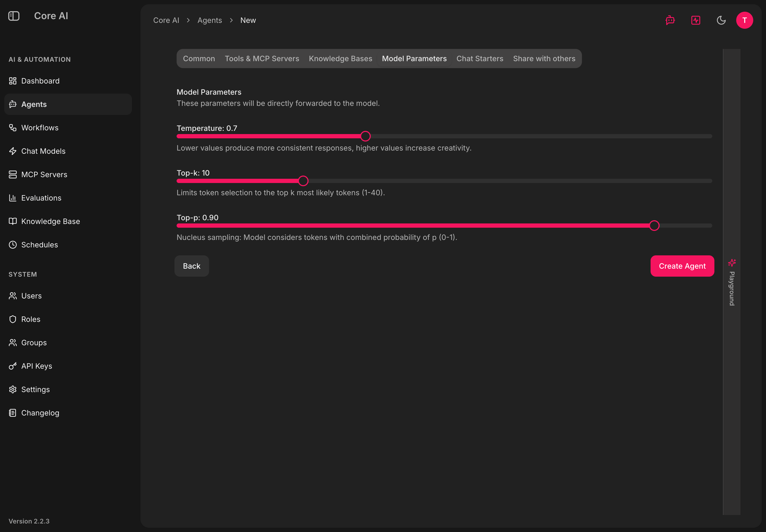Click the MCP Servers icon

pos(13,174)
